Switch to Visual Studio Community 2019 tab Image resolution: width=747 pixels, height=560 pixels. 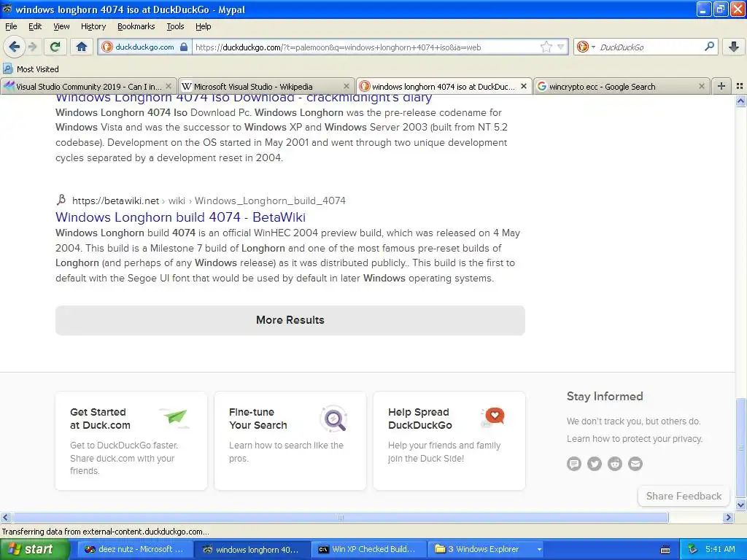point(88,86)
